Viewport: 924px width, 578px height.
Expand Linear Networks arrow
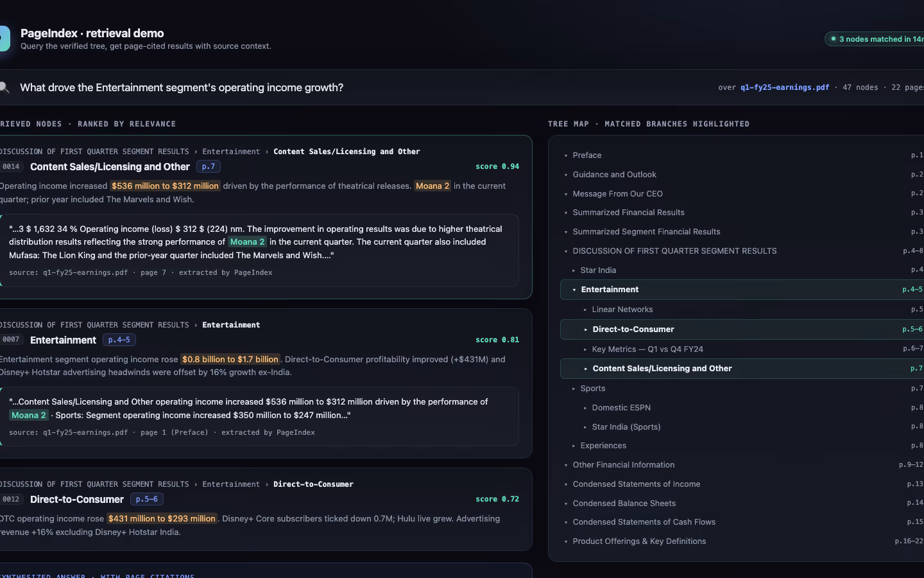click(585, 310)
